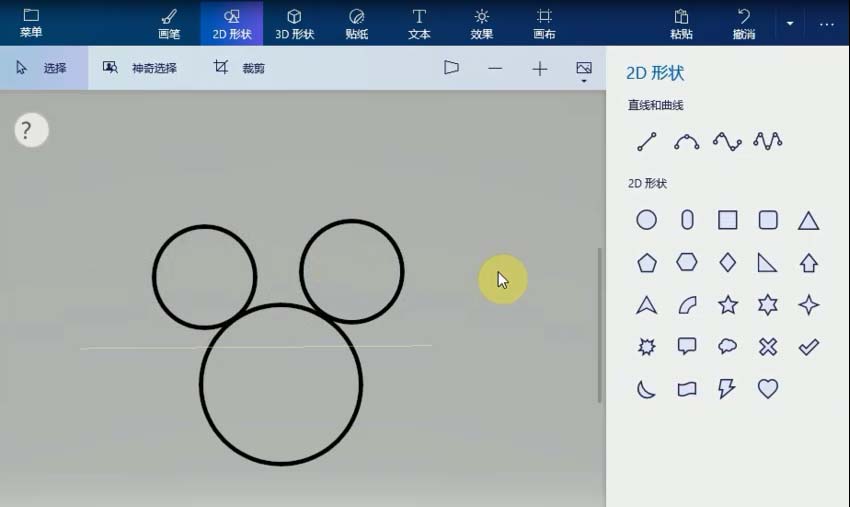Pick the pentagon shape
The width and height of the screenshot is (850, 507).
pos(647,263)
